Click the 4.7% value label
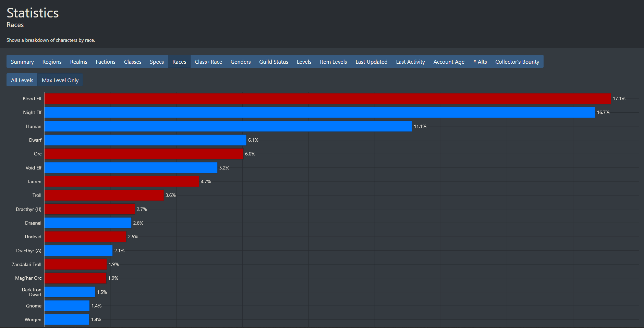Screen dimensions: 644x328 [x=206, y=181]
